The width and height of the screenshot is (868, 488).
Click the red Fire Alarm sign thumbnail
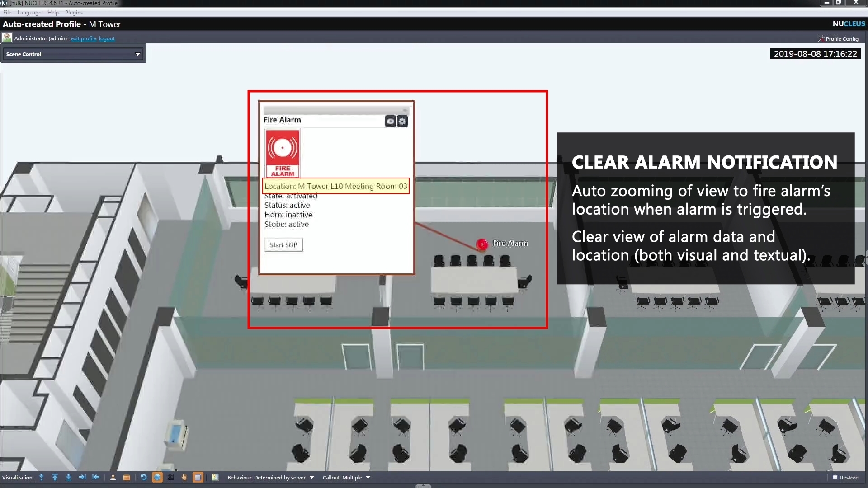(283, 154)
